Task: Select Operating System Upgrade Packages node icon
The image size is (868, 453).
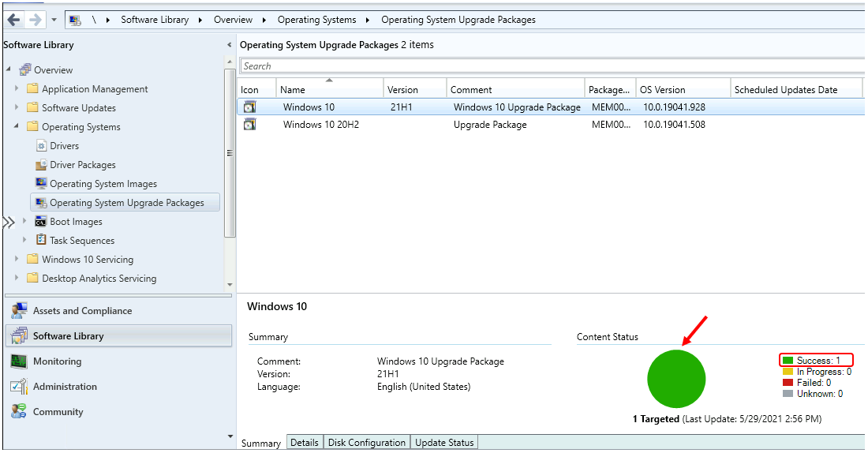Action: tap(42, 202)
